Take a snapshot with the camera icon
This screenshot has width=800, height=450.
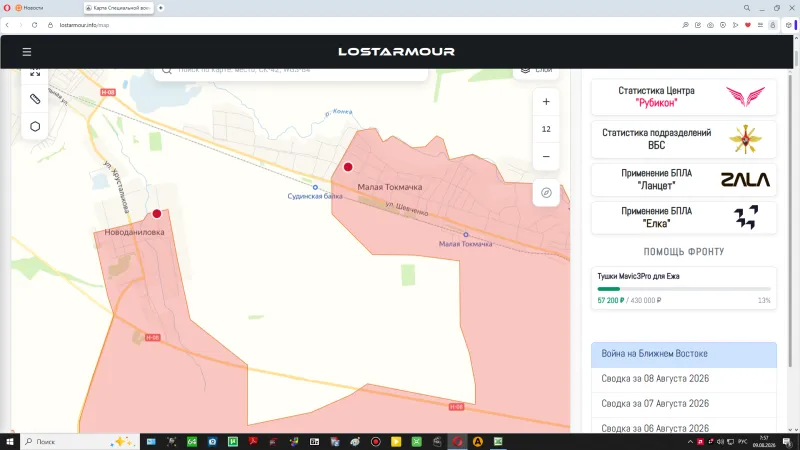pos(710,25)
